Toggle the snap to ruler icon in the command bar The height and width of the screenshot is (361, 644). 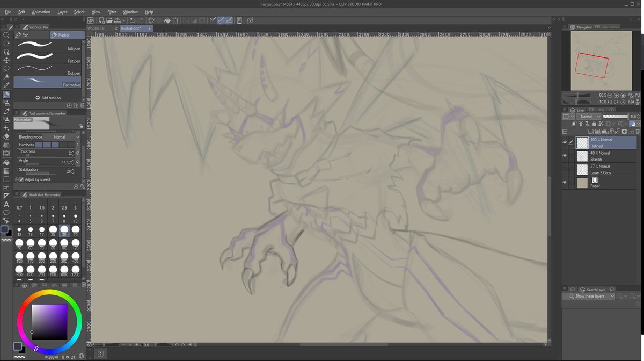pyautogui.click(x=213, y=20)
